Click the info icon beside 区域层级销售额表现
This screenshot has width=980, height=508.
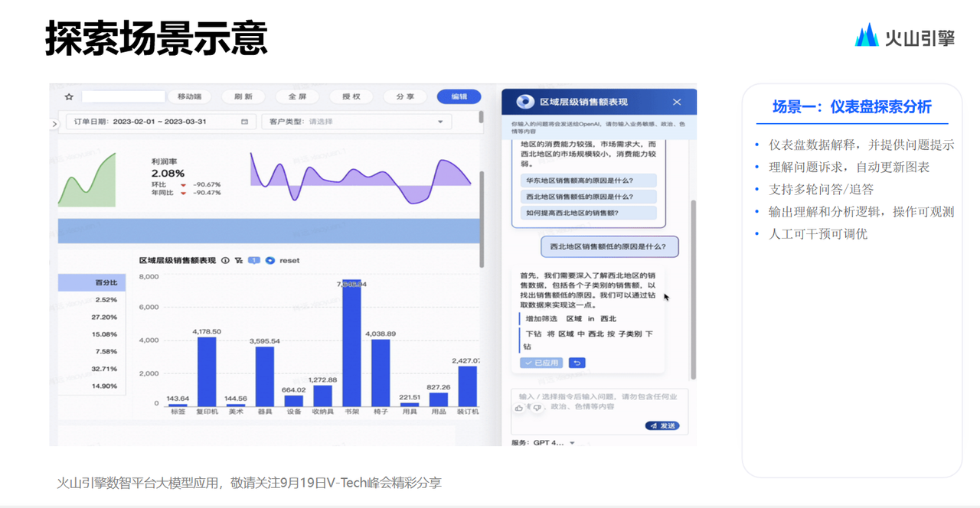(225, 261)
